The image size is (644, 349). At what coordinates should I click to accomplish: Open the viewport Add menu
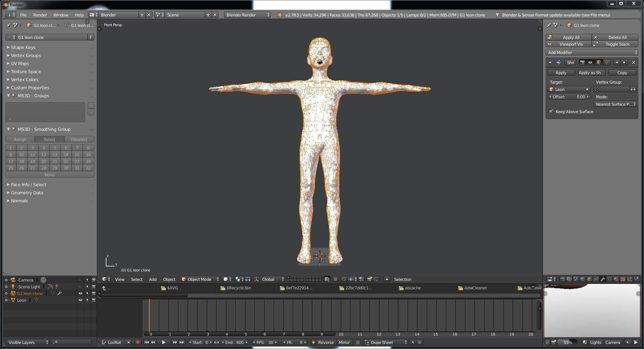pyautogui.click(x=153, y=279)
